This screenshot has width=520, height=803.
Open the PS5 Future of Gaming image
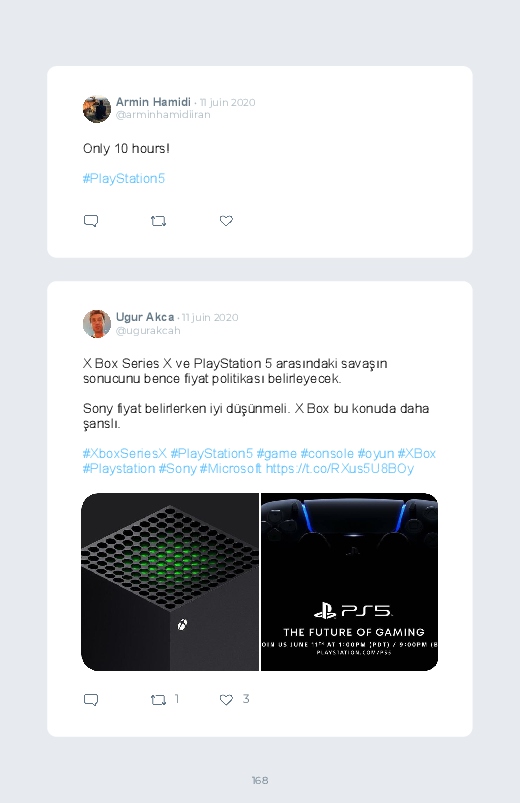[349, 582]
